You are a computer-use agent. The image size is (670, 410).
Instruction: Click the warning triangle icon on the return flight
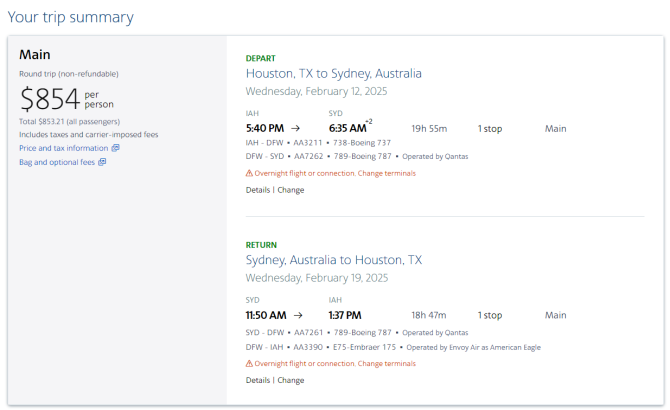click(x=249, y=363)
